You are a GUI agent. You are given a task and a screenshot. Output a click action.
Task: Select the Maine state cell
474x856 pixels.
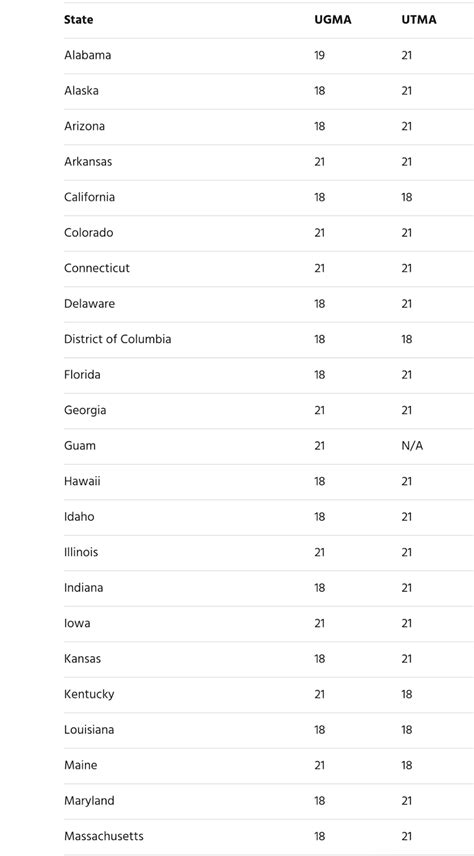click(80, 765)
